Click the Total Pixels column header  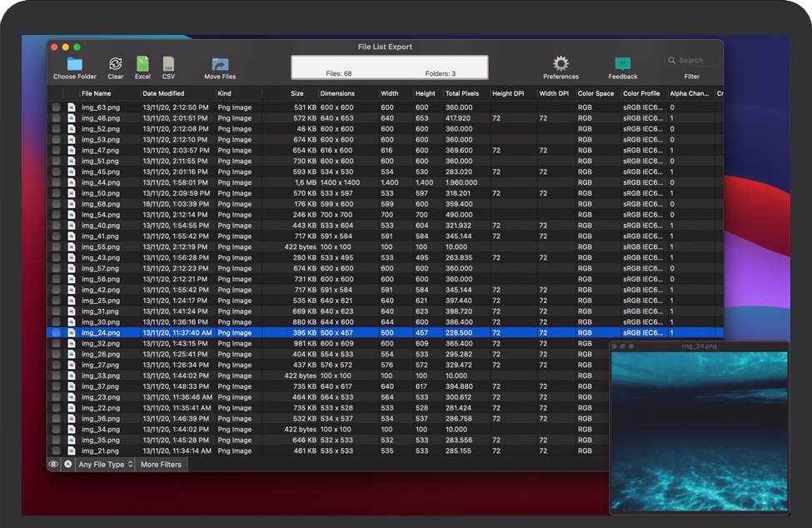pyautogui.click(x=462, y=93)
